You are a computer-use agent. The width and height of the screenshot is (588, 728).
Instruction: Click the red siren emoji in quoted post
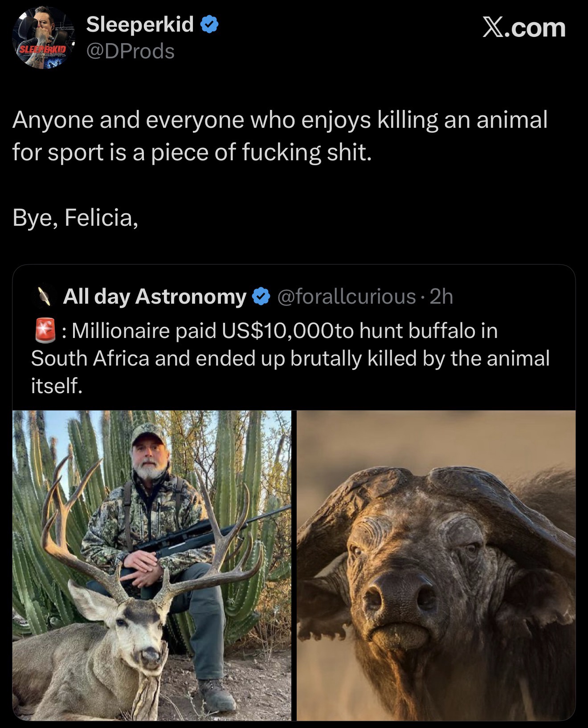[x=45, y=331]
